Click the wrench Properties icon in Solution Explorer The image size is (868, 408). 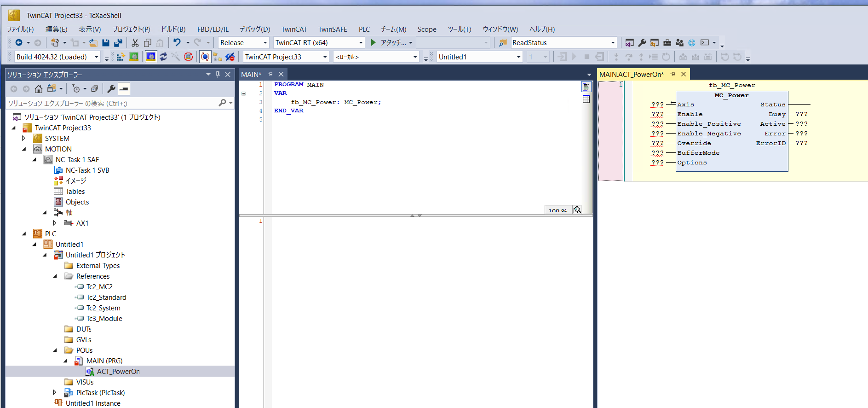point(111,88)
